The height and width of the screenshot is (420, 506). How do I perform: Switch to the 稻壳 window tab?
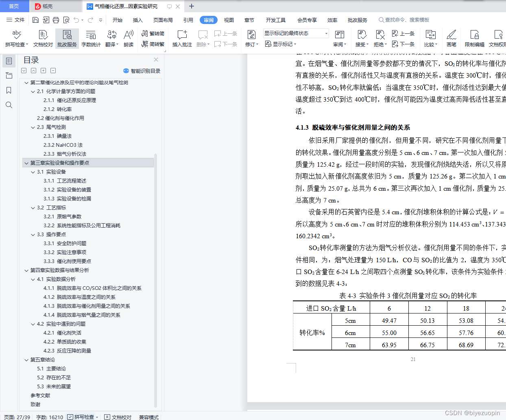tap(55, 6)
